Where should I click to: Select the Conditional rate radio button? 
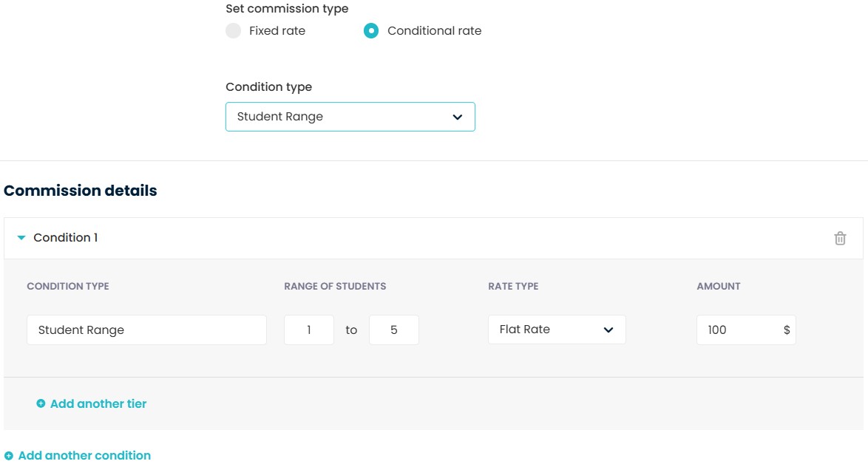(x=371, y=31)
